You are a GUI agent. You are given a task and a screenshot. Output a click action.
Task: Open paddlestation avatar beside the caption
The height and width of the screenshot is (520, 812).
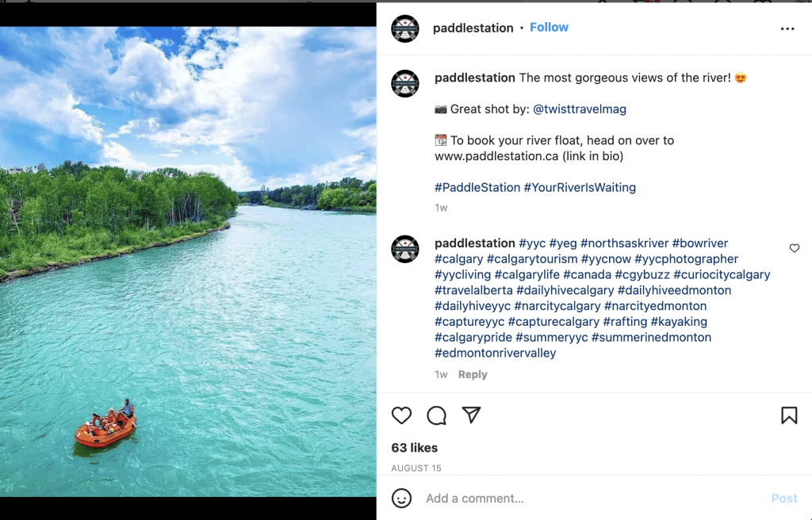[405, 83]
